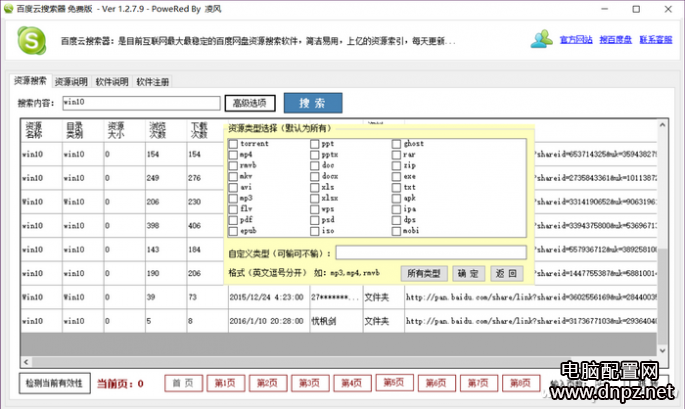
Task: Click the 资源名称 column header
Action: click(x=42, y=130)
